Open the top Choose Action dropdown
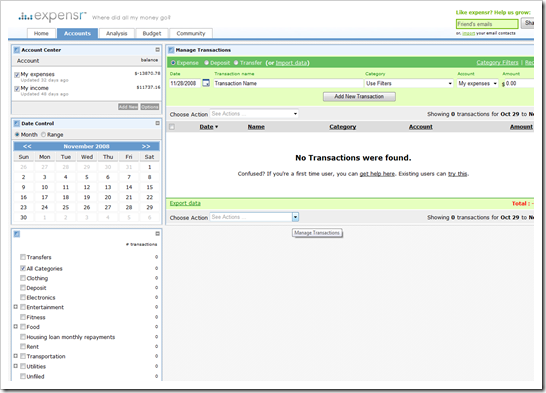546x393 pixels. pyautogui.click(x=254, y=114)
